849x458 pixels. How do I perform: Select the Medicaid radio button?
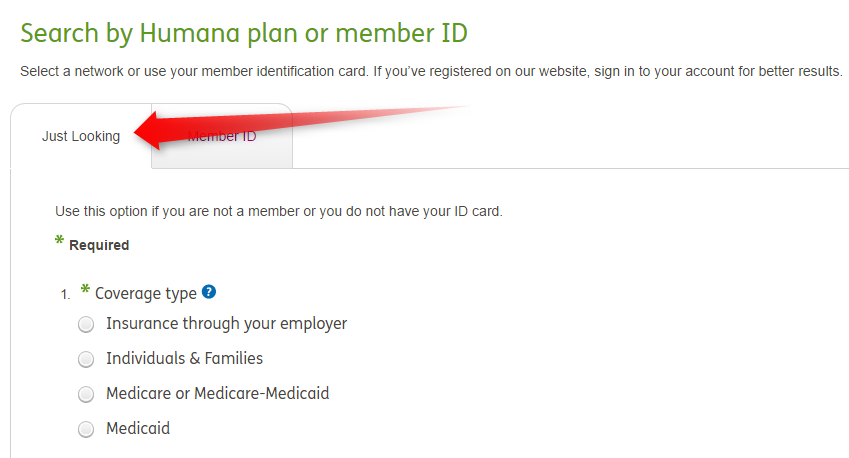click(86, 429)
